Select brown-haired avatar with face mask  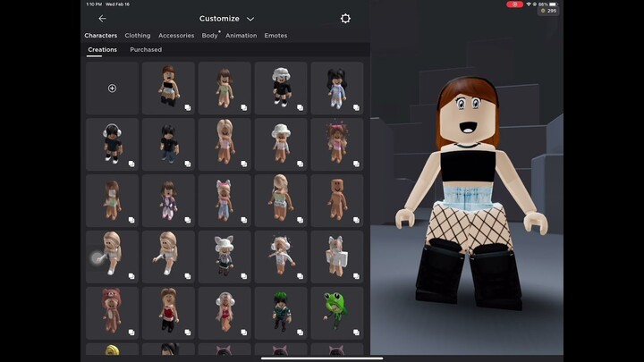point(112,201)
